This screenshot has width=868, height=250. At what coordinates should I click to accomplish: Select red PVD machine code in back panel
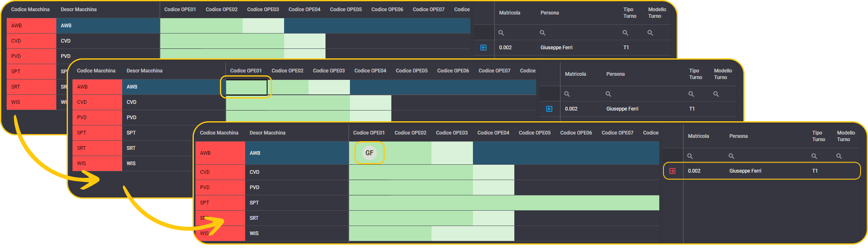(x=31, y=56)
